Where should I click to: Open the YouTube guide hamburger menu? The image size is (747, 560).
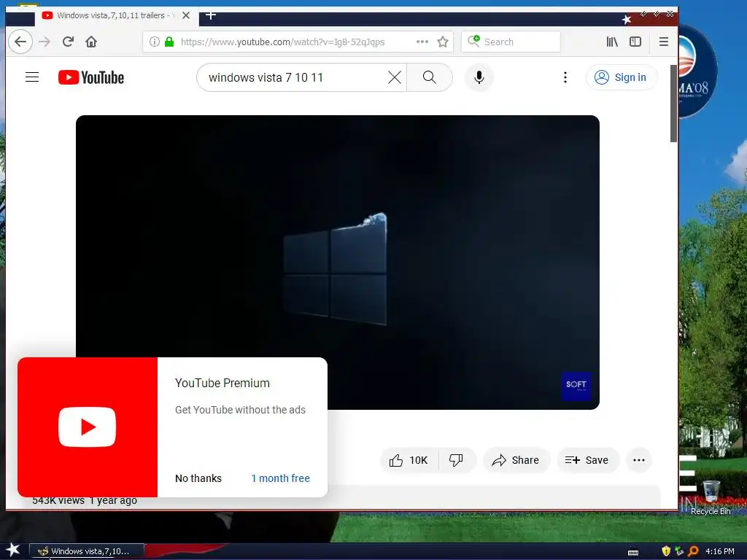pos(32,77)
